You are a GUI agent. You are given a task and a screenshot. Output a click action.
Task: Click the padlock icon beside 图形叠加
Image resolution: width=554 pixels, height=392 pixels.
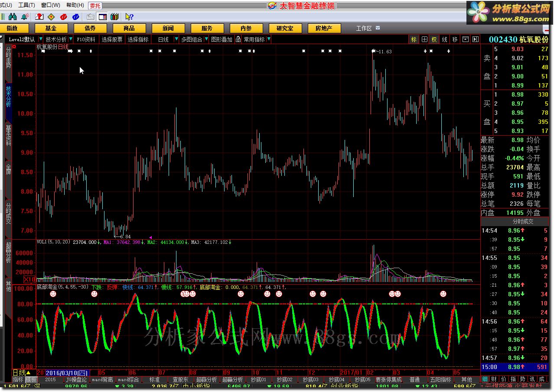[x=238, y=39]
